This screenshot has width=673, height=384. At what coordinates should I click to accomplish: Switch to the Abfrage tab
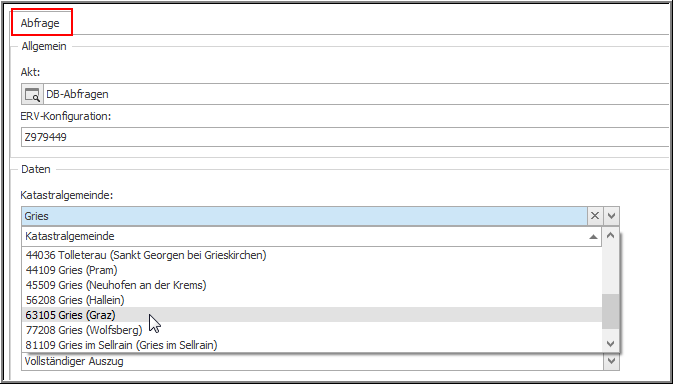(41, 23)
